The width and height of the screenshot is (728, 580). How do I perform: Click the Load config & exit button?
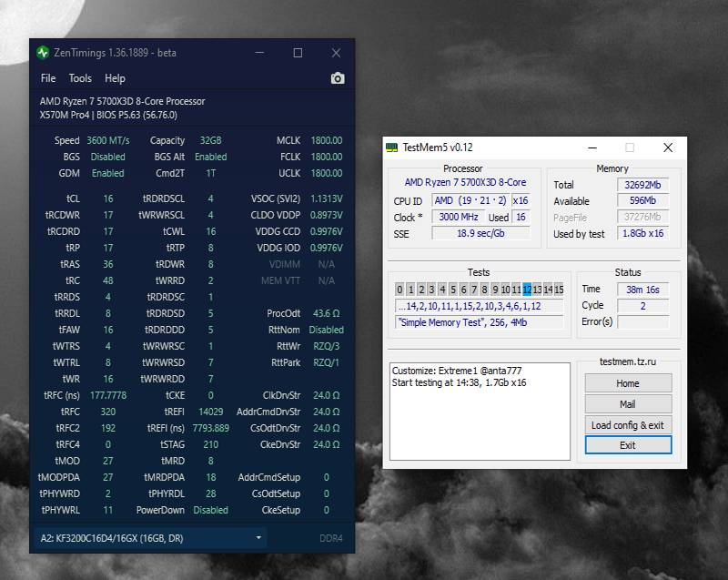tap(627, 425)
